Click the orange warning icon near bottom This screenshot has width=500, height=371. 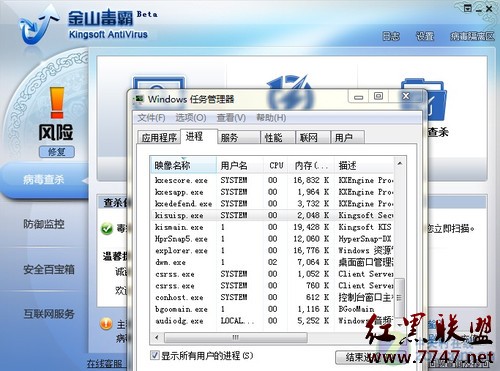pos(106,323)
